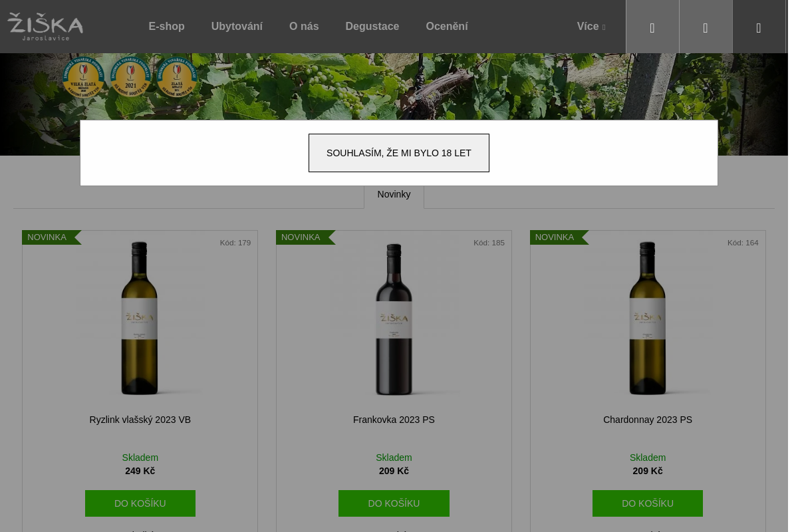Screen dimensions: 798x532
Task: Click the Zlatá medal badge
Action: [177, 77]
